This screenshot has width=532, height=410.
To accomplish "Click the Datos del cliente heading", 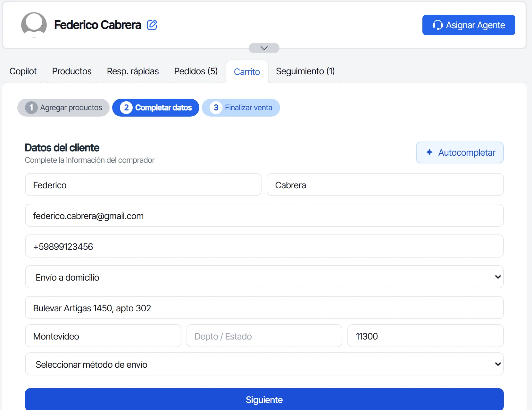I will [x=62, y=148].
